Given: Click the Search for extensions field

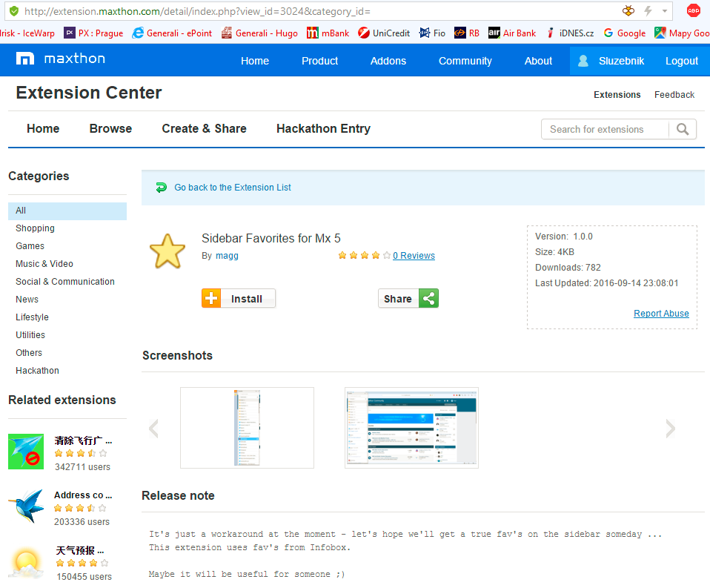Looking at the screenshot, I should point(605,129).
